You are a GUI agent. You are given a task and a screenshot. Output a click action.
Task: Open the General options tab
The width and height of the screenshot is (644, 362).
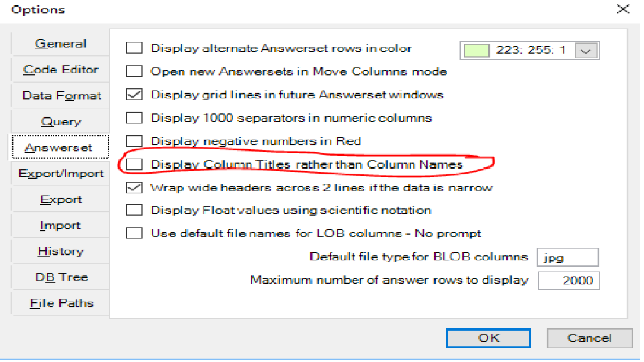[60, 44]
